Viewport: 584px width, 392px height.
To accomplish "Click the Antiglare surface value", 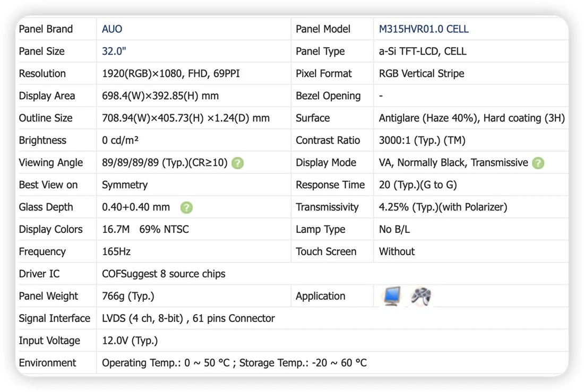I will (x=472, y=118).
